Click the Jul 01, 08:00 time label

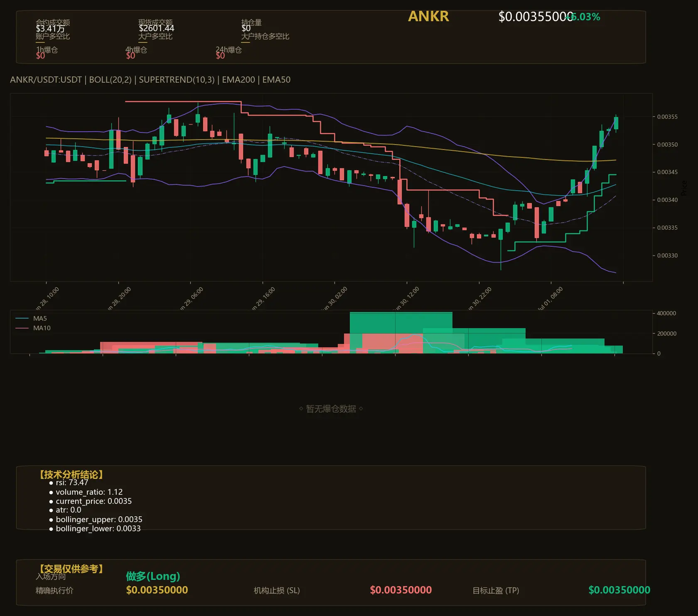coord(551,298)
